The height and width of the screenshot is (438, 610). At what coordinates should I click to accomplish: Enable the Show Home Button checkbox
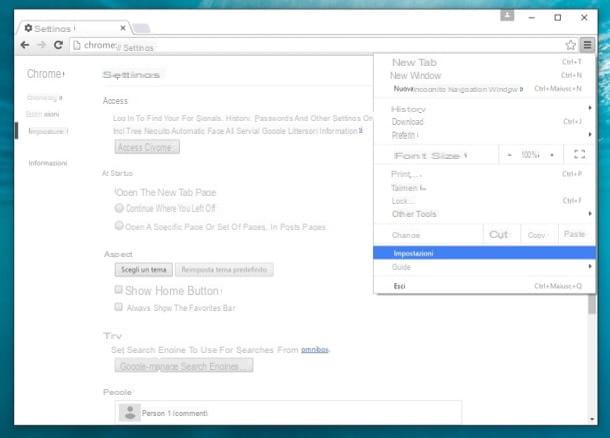pos(119,290)
